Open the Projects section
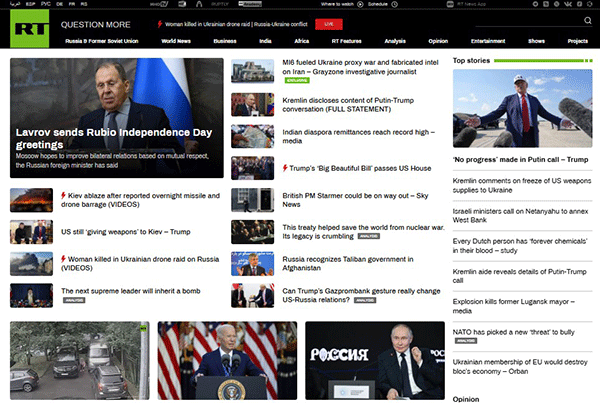This screenshot has width=600, height=403. tap(578, 41)
